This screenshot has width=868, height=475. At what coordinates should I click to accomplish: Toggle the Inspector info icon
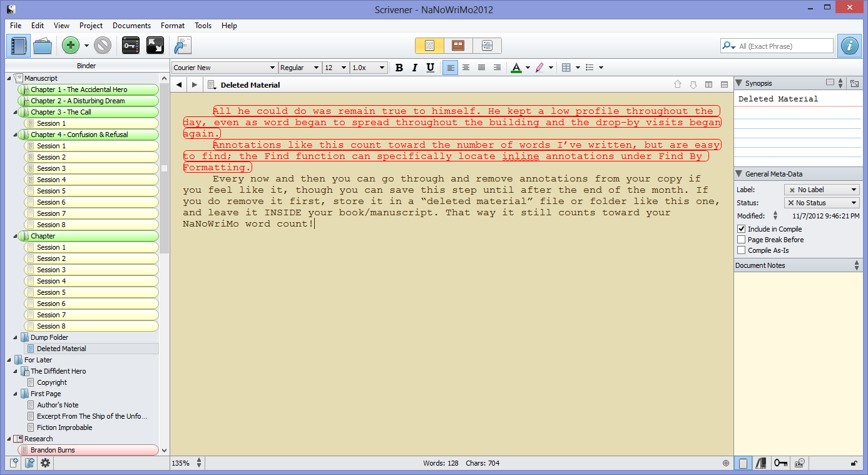[849, 46]
